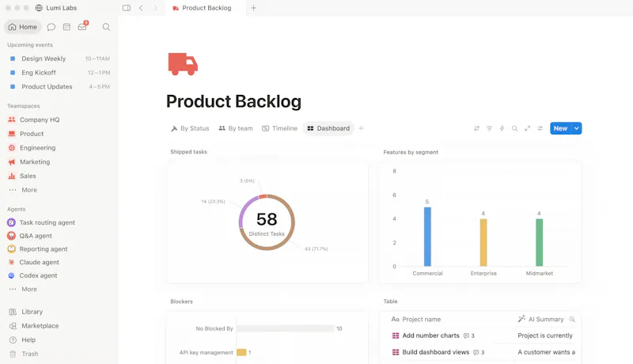
Task: Click the sidebar search magnifier icon
Action: pyautogui.click(x=106, y=27)
